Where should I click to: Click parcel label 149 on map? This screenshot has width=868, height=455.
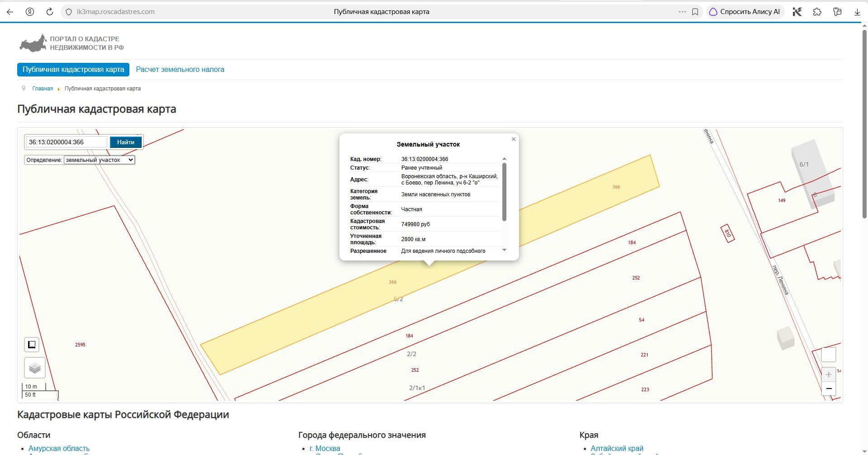(782, 200)
